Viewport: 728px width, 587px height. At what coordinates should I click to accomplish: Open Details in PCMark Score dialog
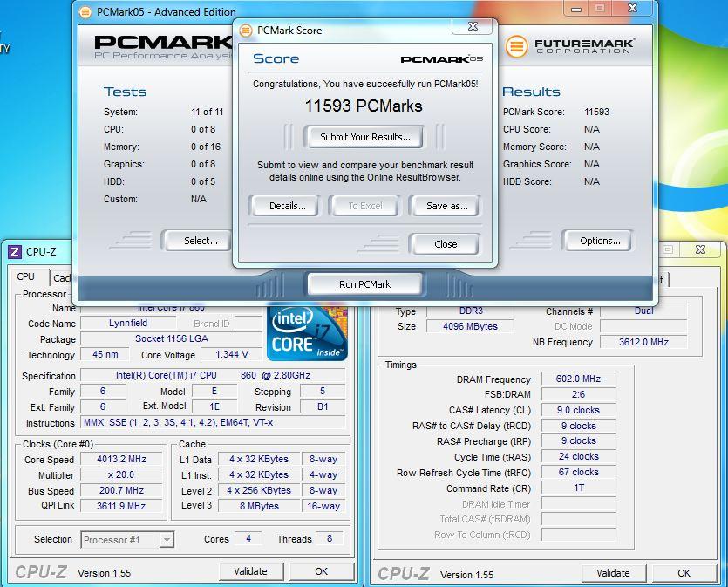coord(284,206)
